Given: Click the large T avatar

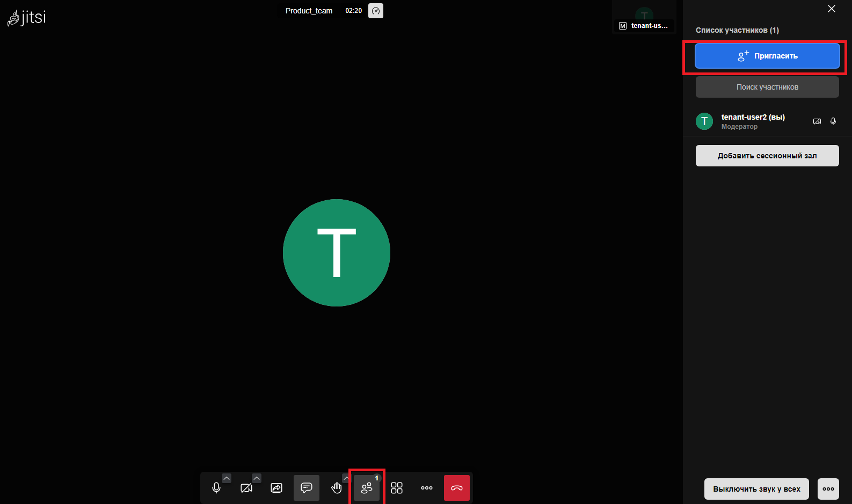Looking at the screenshot, I should click(337, 253).
